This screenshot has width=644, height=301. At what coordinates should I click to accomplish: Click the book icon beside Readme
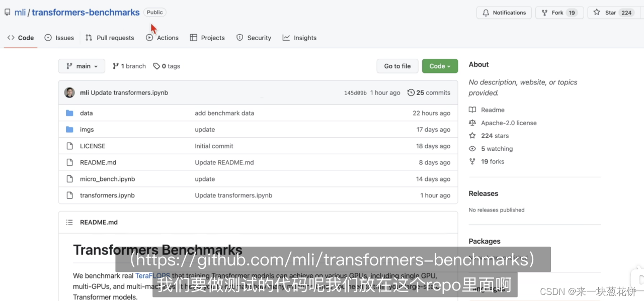[x=472, y=110]
